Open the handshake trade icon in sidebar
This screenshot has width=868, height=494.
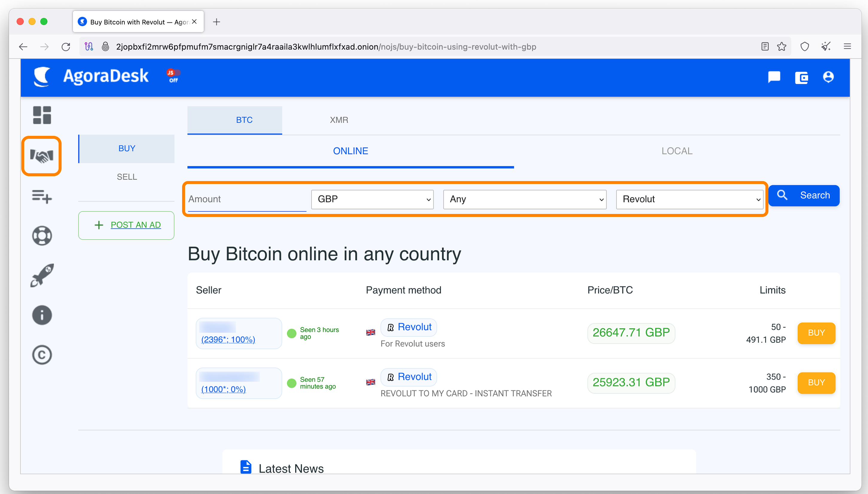pyautogui.click(x=41, y=156)
